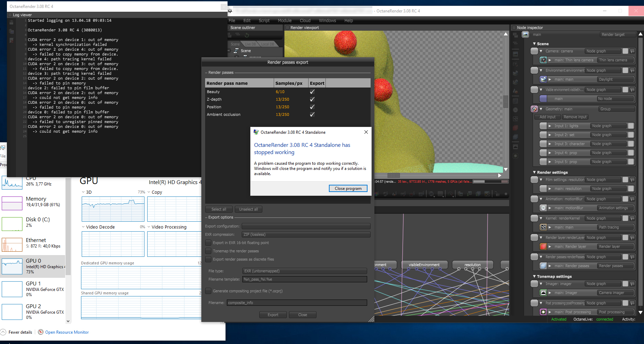Toggle the Log viewer panel checkbox
This screenshot has height=344, width=644.
[x=10, y=15]
